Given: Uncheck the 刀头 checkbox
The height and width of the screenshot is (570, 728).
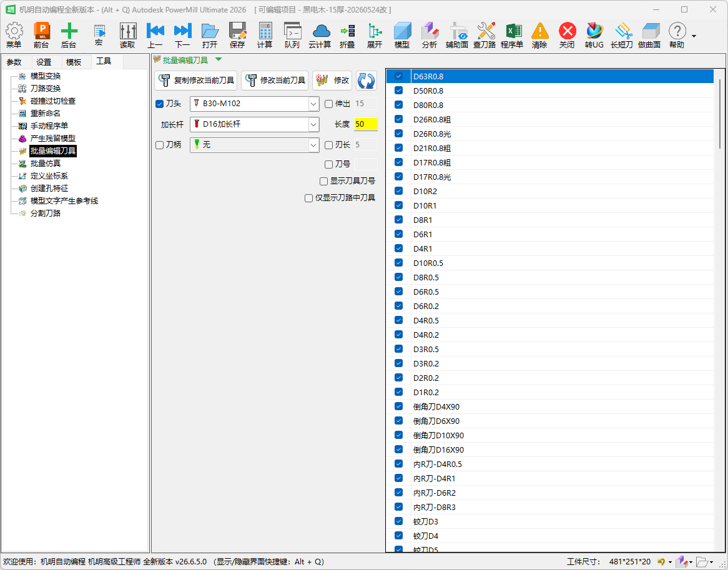Looking at the screenshot, I should coord(159,104).
